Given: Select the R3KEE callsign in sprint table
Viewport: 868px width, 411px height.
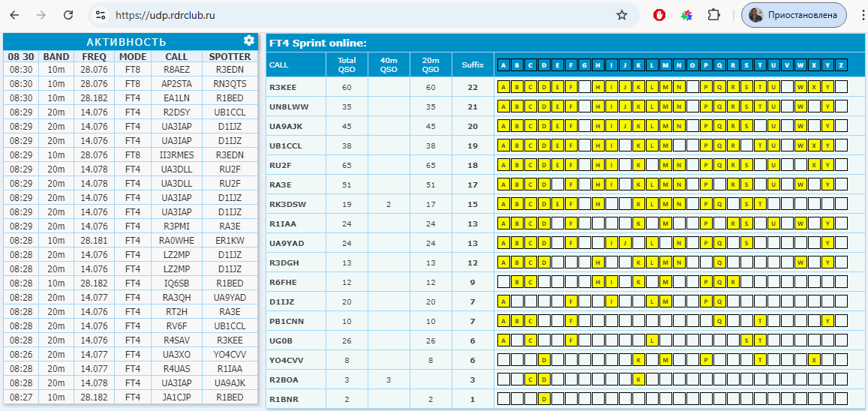Looking at the screenshot, I should click(282, 88).
